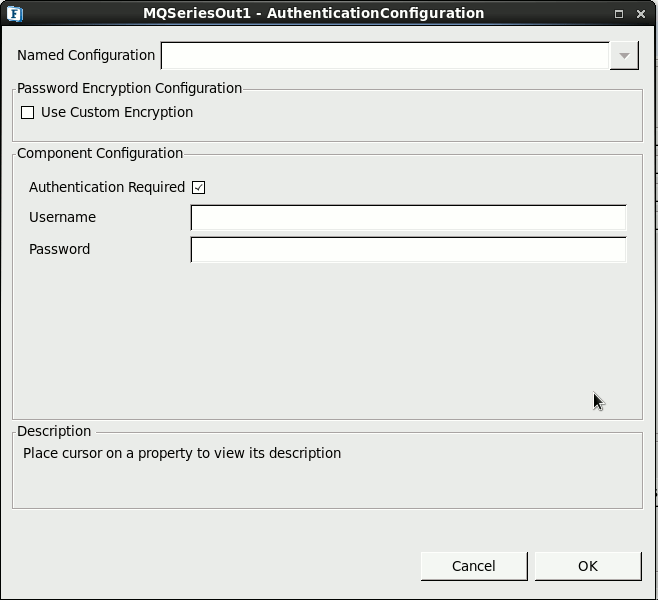Confirm settings with the OK button
Viewport: 658px width, 600px height.
point(588,566)
